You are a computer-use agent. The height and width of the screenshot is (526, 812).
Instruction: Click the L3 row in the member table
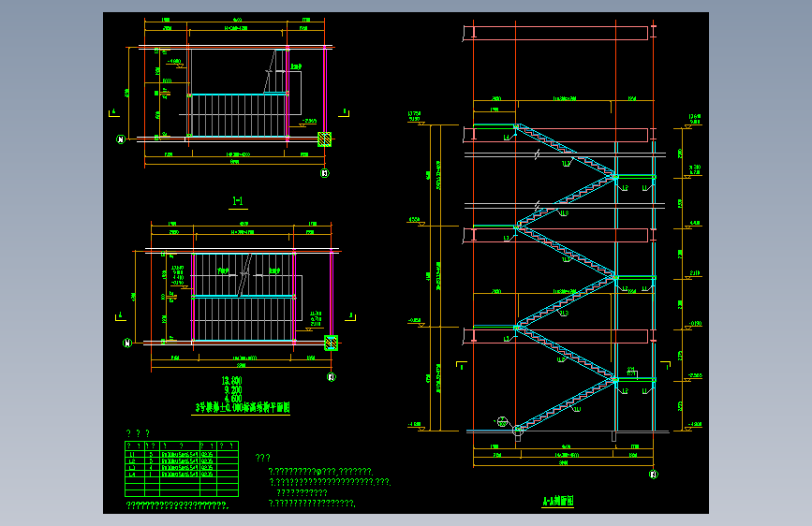pos(182,467)
